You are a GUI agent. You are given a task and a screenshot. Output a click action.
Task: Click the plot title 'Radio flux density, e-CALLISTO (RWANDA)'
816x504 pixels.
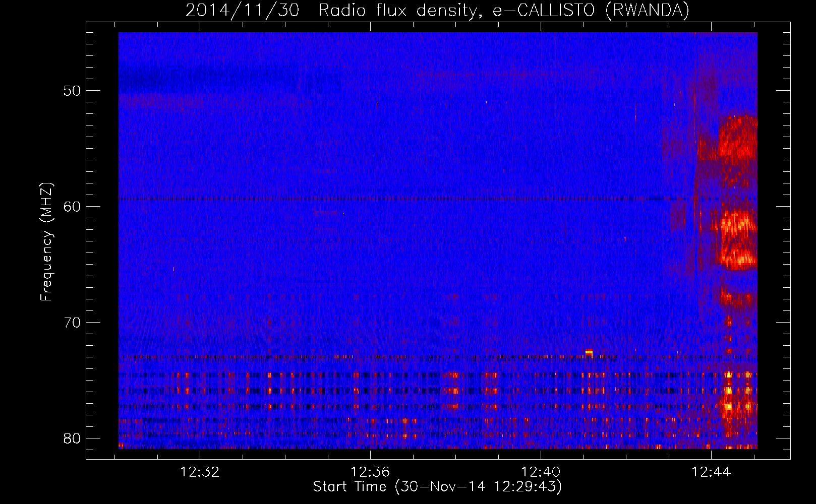[504, 11]
